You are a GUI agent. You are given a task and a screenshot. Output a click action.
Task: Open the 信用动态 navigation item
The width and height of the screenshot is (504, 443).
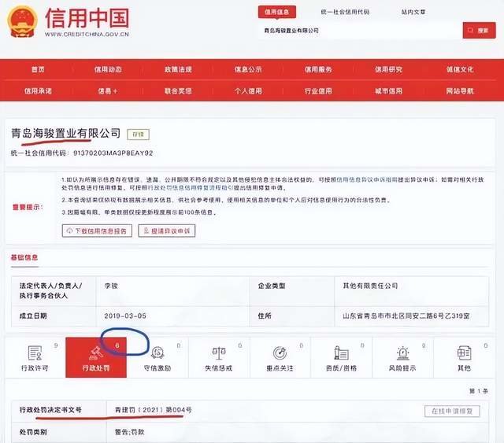tap(108, 69)
